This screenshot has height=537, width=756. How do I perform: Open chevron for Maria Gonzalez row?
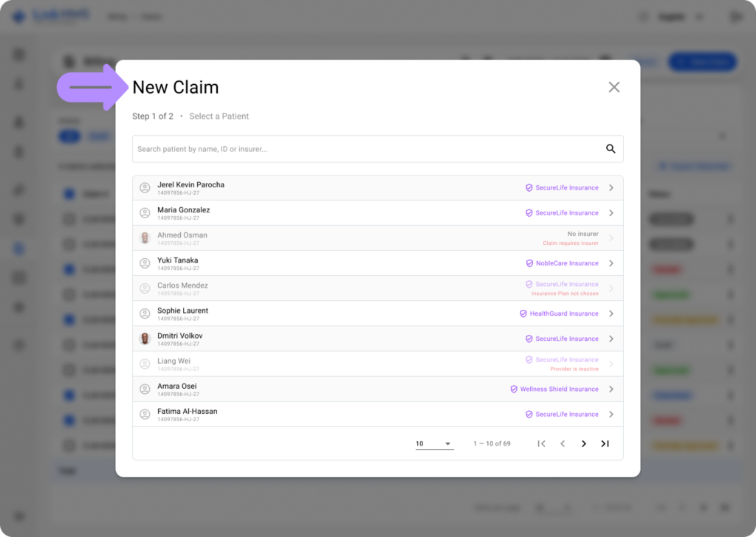[x=611, y=213]
